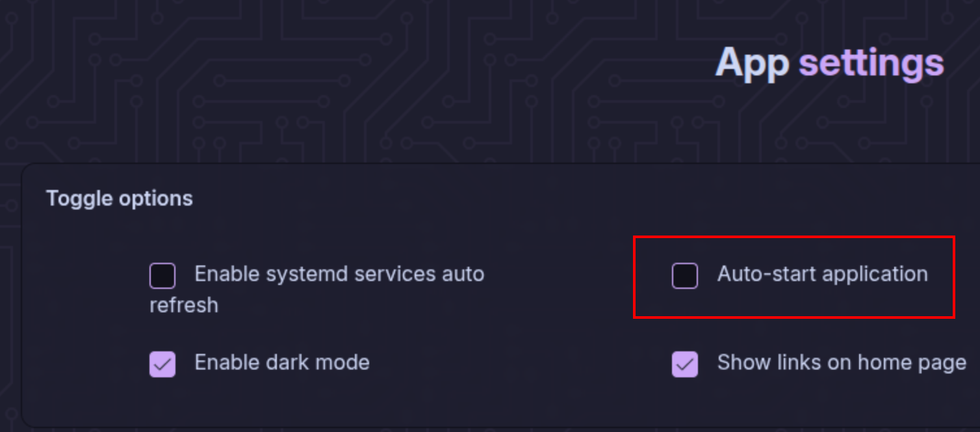Click the wrapped word 'refresh' under systemd label

coord(184,305)
